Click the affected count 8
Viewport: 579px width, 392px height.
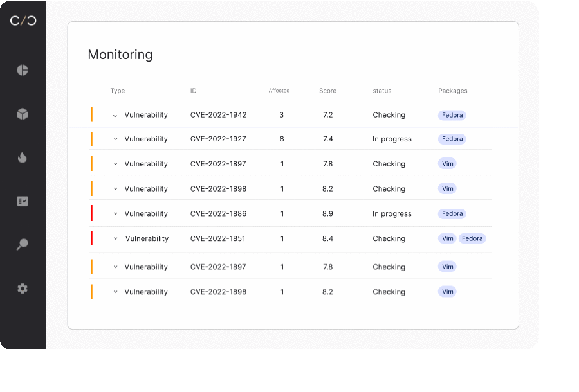[282, 139]
